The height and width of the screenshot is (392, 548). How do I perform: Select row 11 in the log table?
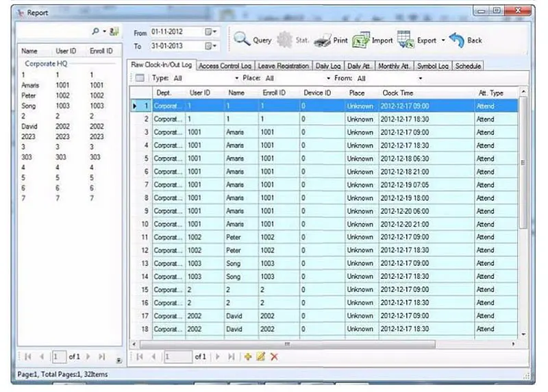point(323,237)
